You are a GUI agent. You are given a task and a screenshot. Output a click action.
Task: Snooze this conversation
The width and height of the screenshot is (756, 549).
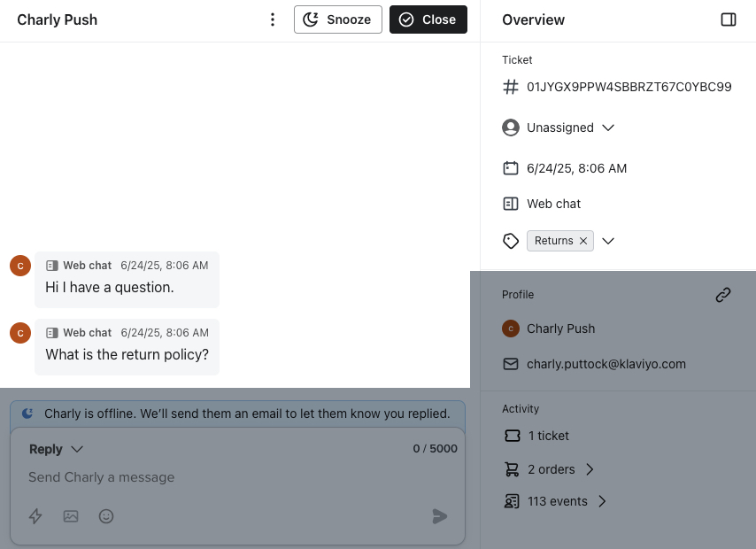(338, 19)
